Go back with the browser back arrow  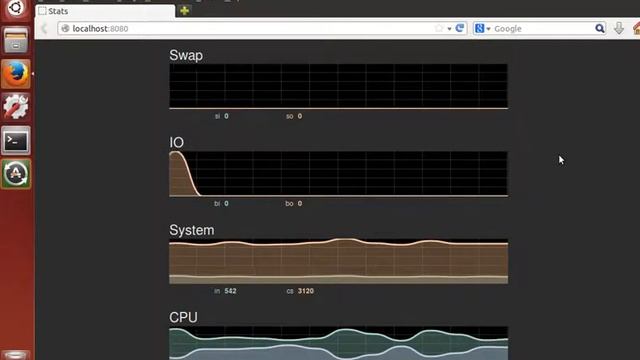click(x=44, y=29)
